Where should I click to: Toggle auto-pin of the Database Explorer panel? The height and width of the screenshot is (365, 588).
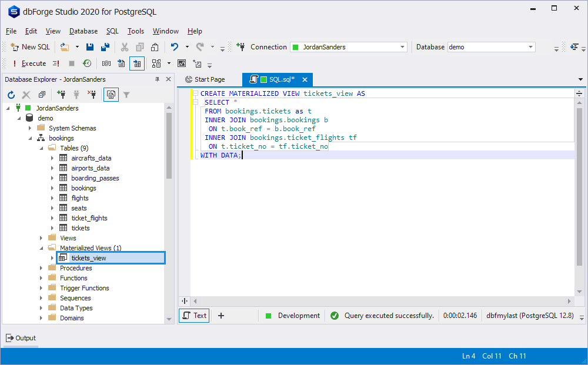pos(158,79)
